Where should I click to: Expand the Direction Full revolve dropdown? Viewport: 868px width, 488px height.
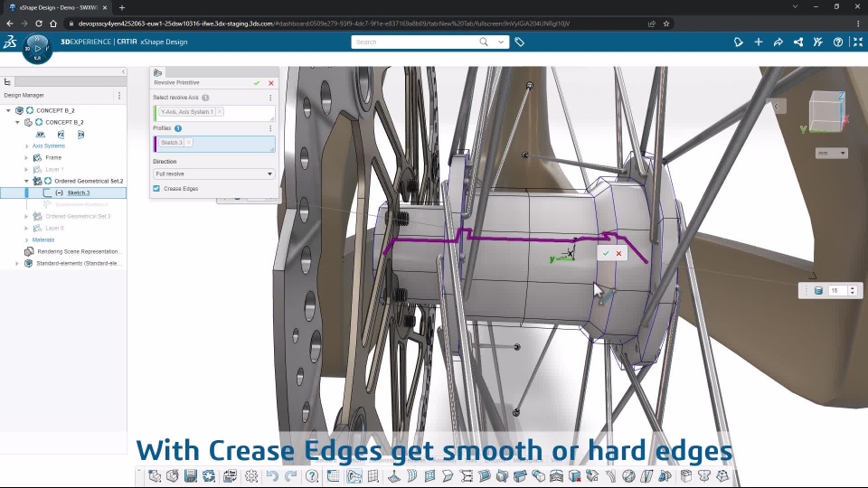pyautogui.click(x=213, y=174)
